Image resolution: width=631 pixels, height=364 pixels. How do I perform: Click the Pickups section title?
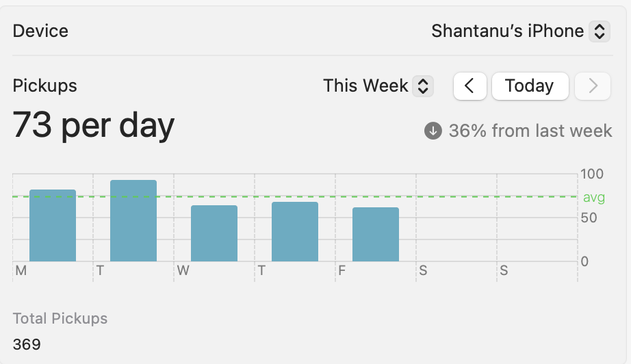click(x=44, y=86)
